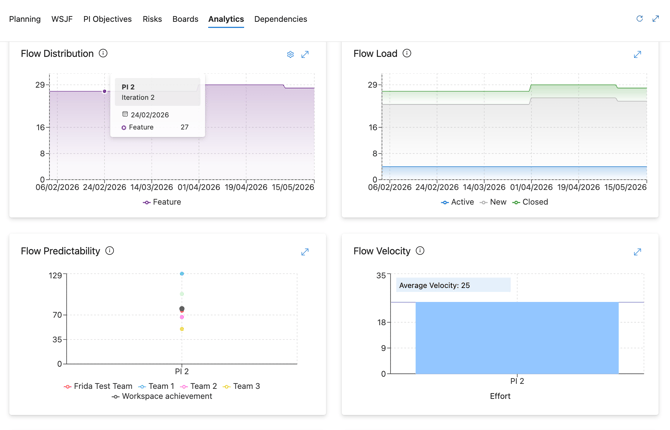Image resolution: width=670 pixels, height=430 pixels.
Task: Click the Flow Load title
Action: point(375,53)
